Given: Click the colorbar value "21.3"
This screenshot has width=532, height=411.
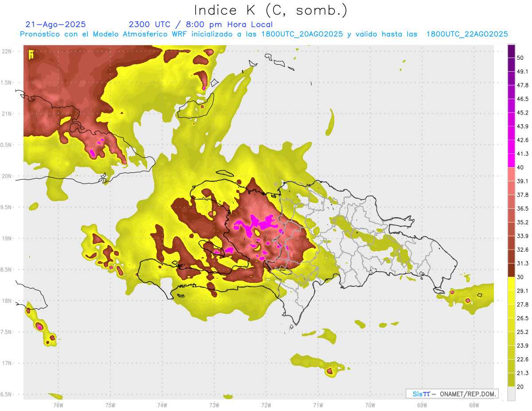Looking at the screenshot, I should [523, 373].
